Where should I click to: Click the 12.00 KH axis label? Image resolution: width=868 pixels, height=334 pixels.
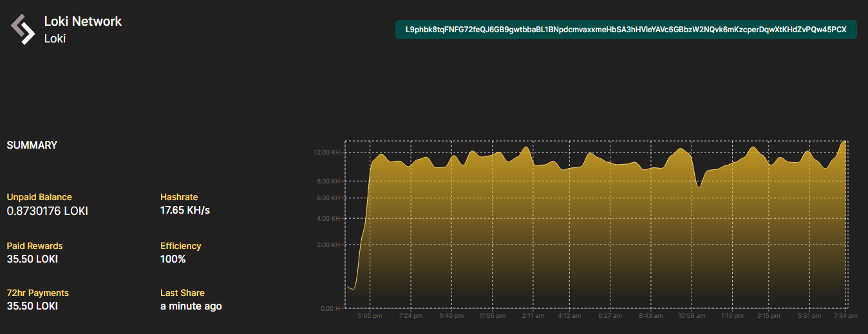(326, 153)
